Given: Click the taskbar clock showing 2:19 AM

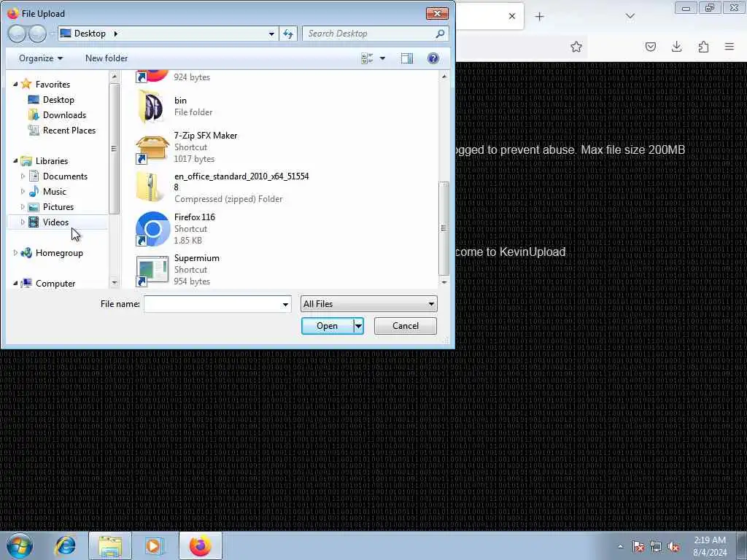Looking at the screenshot, I should click(x=710, y=546).
